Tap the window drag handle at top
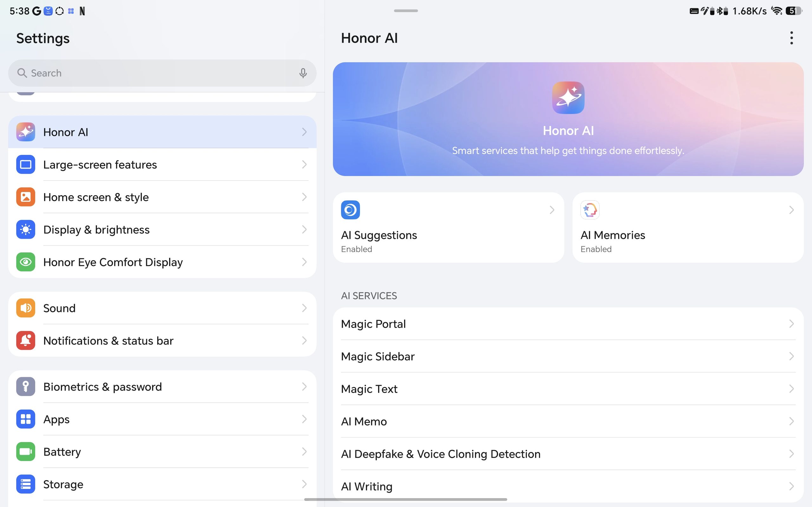Image resolution: width=812 pixels, height=507 pixels. (x=406, y=11)
